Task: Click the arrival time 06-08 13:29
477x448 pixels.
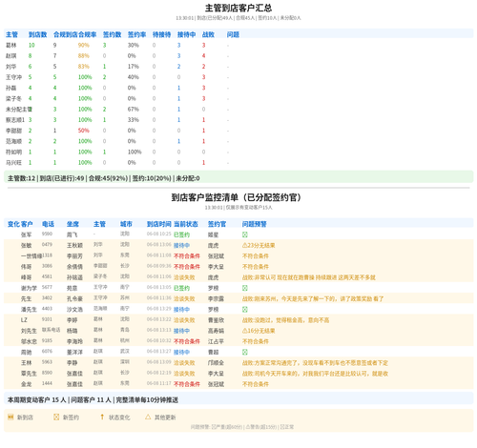Action: point(159,309)
